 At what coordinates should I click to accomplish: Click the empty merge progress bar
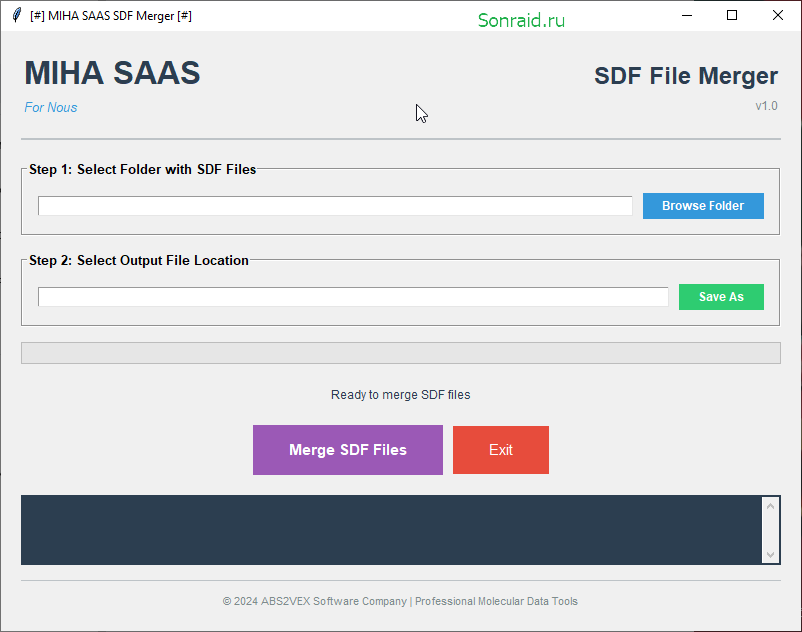tap(400, 353)
